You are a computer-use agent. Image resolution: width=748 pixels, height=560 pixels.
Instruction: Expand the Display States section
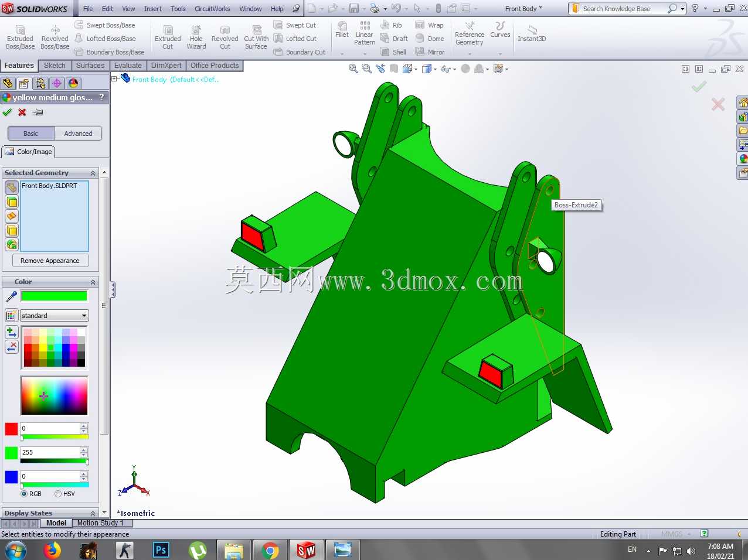click(x=93, y=513)
